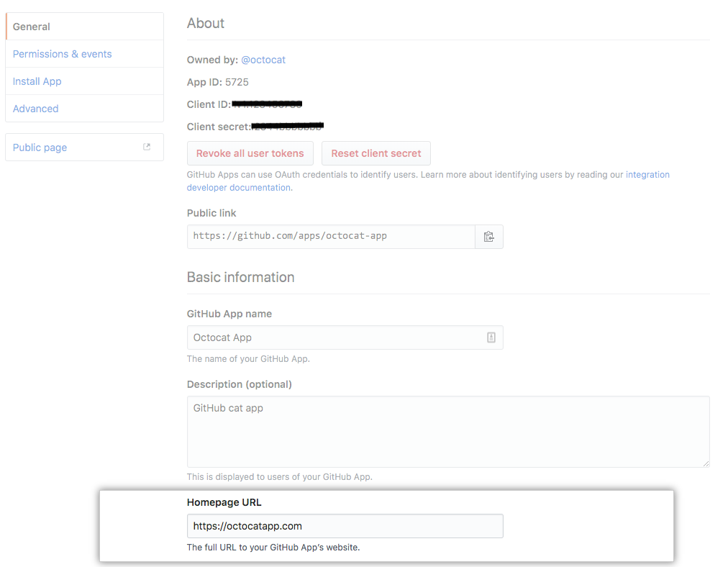Click the App ID value 5725
This screenshot has height=567, width=728.
[x=239, y=82]
